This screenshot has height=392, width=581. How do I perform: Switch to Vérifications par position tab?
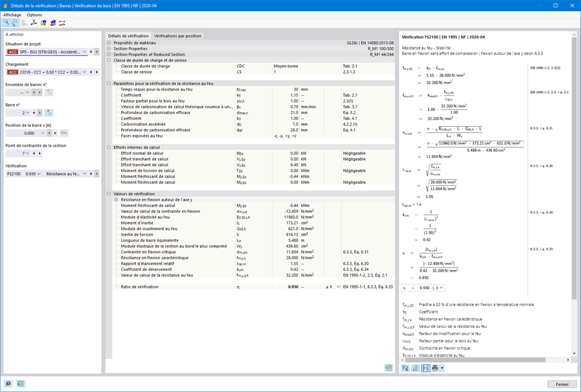coord(178,36)
